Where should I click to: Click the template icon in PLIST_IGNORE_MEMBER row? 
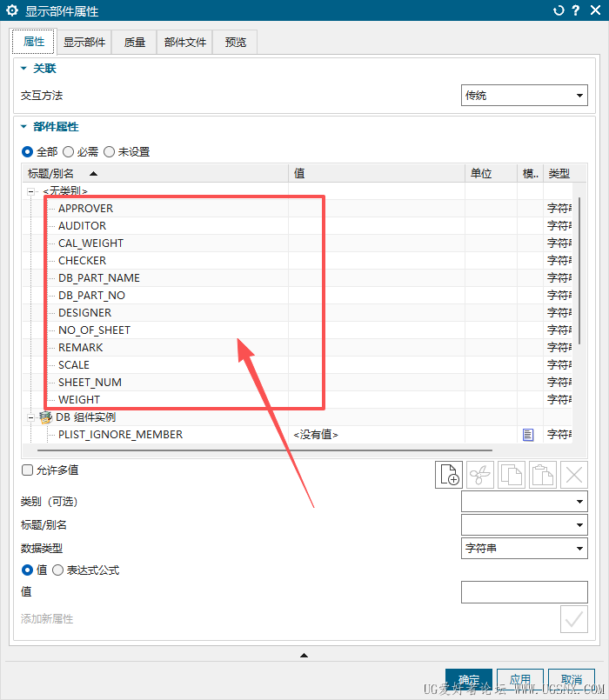(x=528, y=435)
